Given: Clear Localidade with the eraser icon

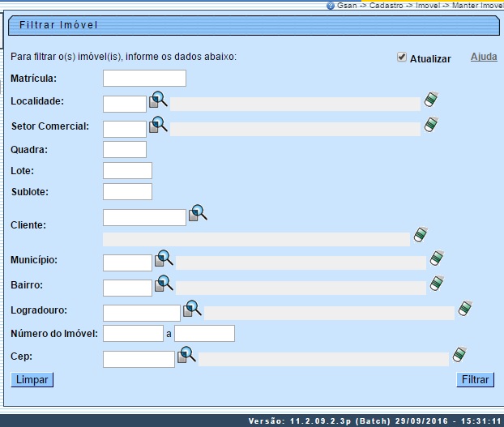Looking at the screenshot, I should [x=432, y=100].
